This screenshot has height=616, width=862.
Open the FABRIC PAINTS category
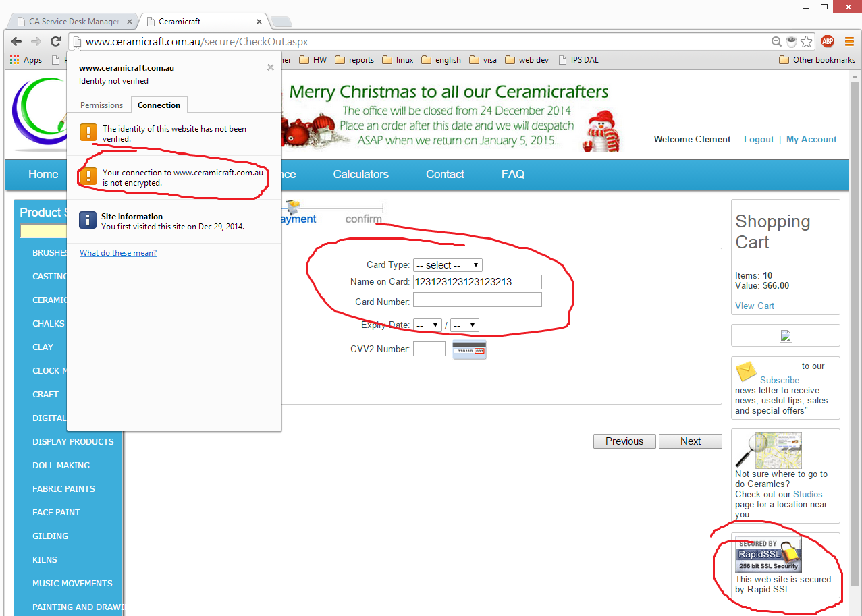(x=63, y=489)
